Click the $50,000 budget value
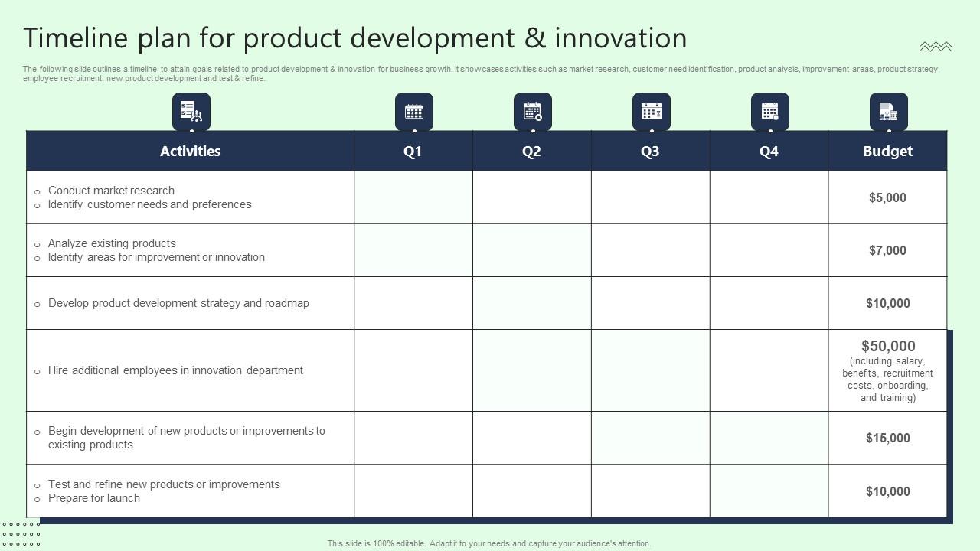The image size is (980, 551). (x=888, y=346)
